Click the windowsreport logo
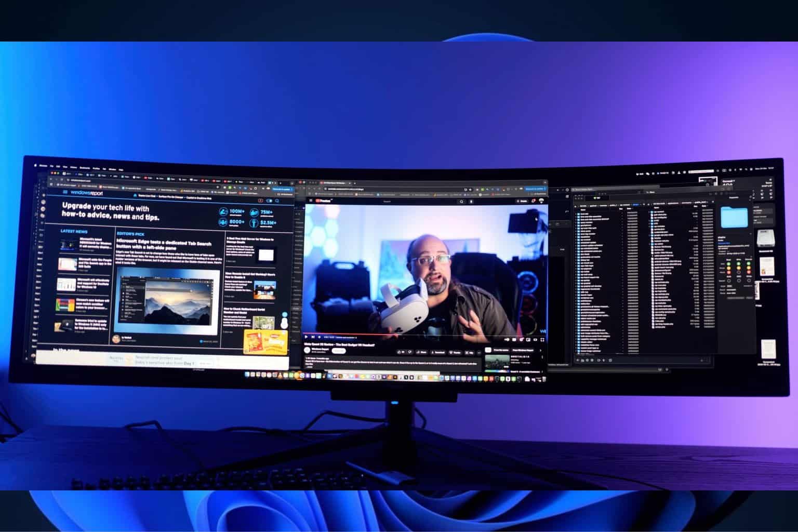This screenshot has width=798, height=532. 87,193
